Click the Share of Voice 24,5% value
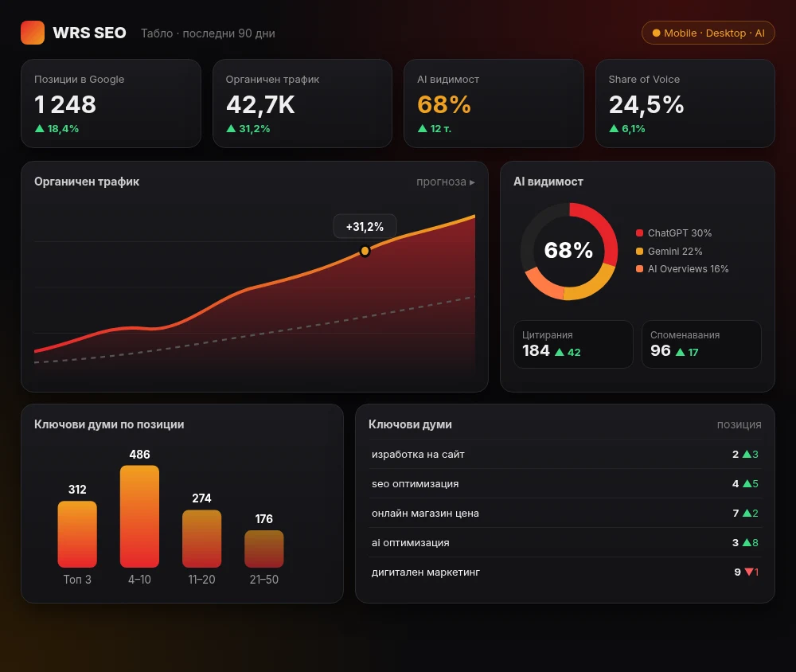Viewport: 796px width, 672px height. click(x=646, y=104)
